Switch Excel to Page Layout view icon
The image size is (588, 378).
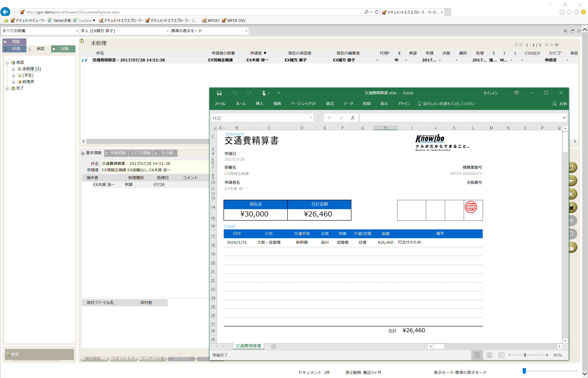(x=489, y=355)
